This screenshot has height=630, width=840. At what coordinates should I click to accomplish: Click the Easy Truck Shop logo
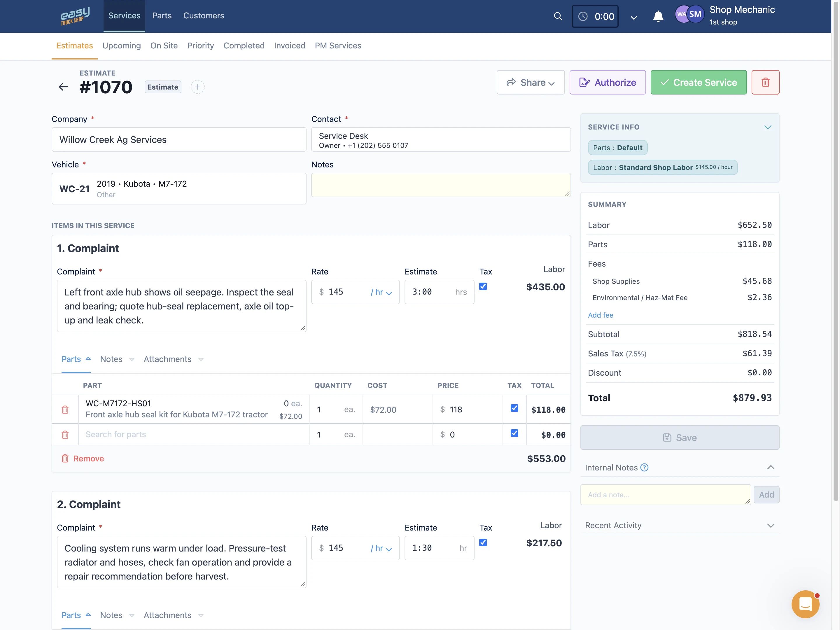[x=75, y=16]
